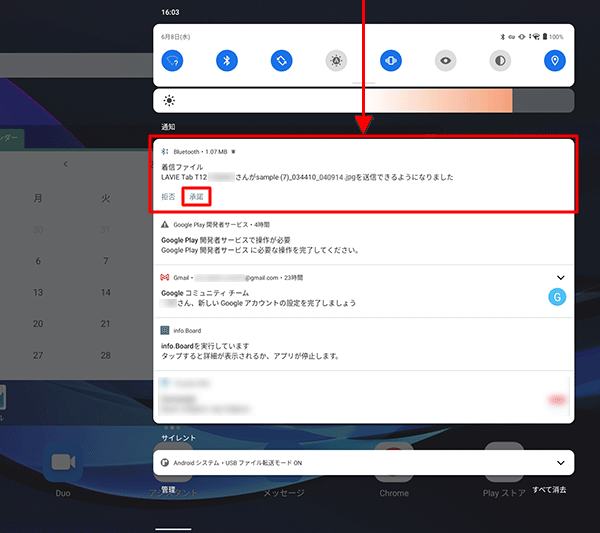The width and height of the screenshot is (600, 533).
Task: Select day 13 in calendar widget
Action: tap(38, 292)
